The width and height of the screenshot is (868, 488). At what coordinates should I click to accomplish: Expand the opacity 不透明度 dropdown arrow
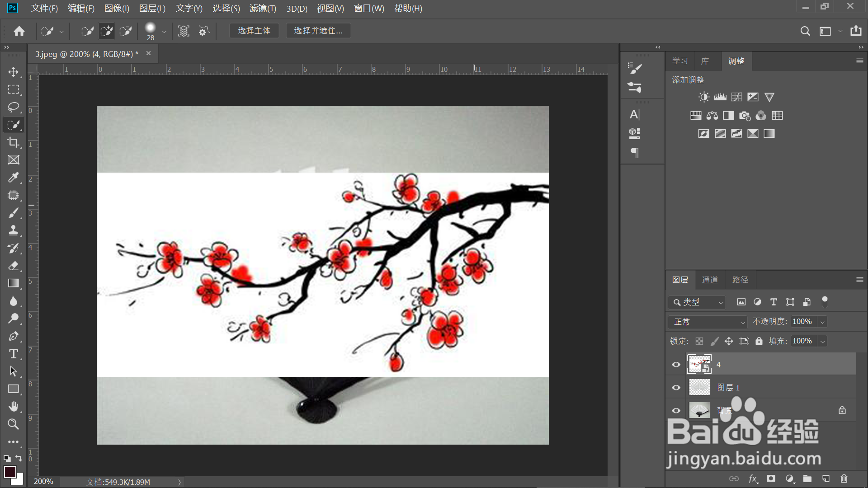coord(823,322)
